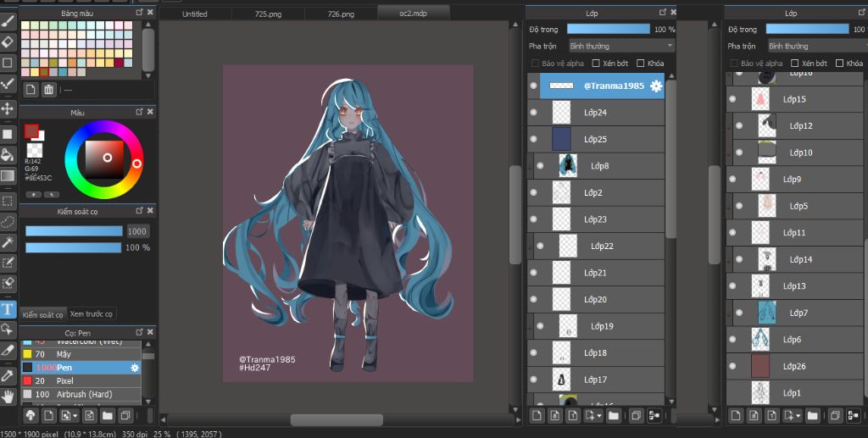The height and width of the screenshot is (438, 868).
Task: Hide layer Lớp25
Action: (x=534, y=139)
